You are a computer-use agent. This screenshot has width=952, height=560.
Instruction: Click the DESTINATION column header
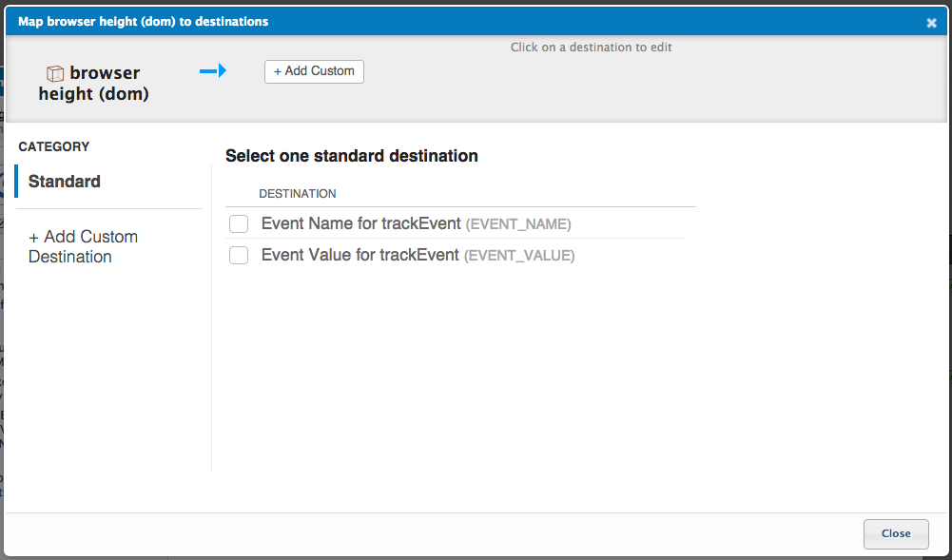(297, 194)
